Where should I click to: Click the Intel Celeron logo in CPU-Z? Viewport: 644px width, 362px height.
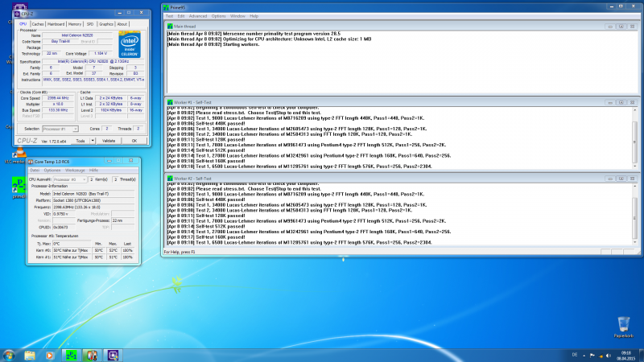(130, 45)
